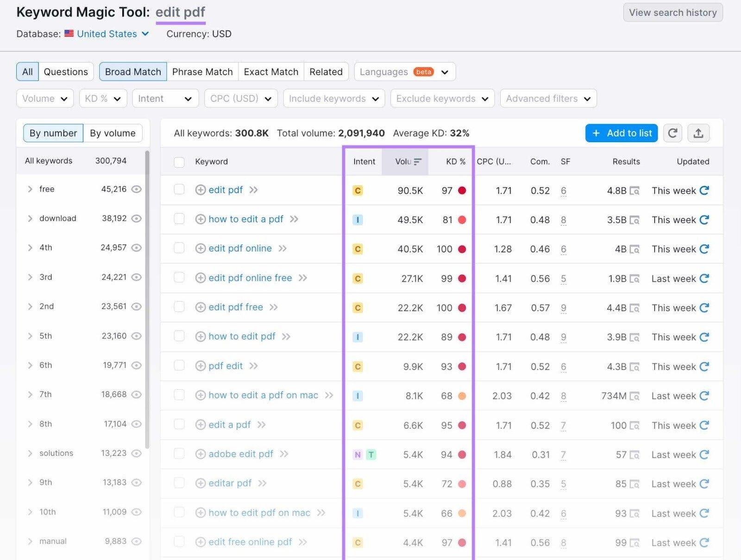Screen dimensions: 741x560
Task: Tick the checkbox beside "adobe edit pdf"
Action: pyautogui.click(x=179, y=454)
